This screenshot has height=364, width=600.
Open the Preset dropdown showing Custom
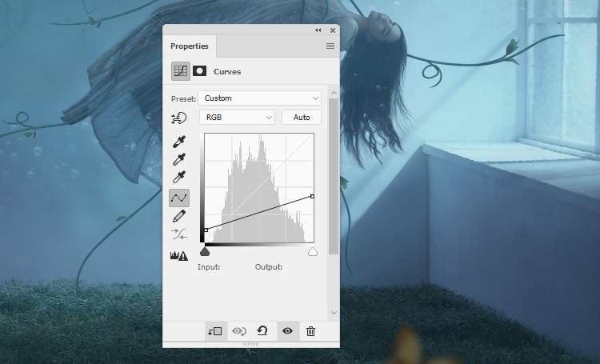pyautogui.click(x=259, y=98)
